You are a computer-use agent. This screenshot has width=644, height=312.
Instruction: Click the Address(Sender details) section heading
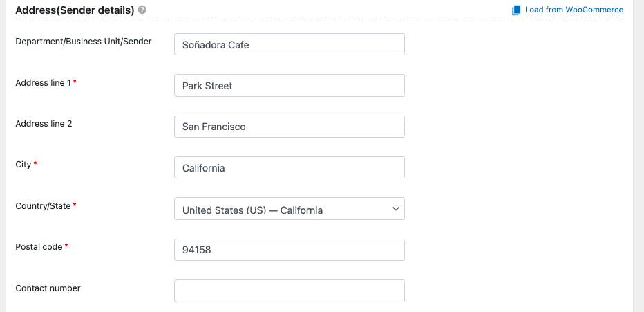75,10
